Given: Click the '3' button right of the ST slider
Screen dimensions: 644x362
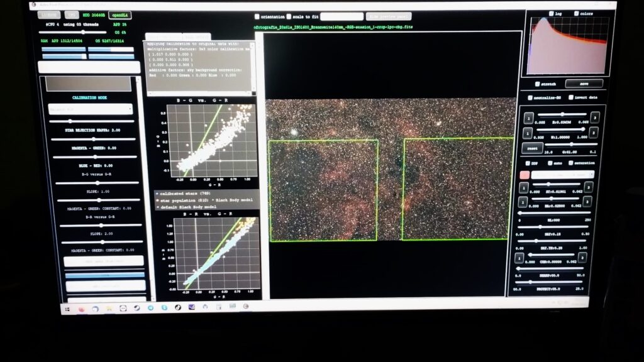Looking at the screenshot, I should click(587, 187).
